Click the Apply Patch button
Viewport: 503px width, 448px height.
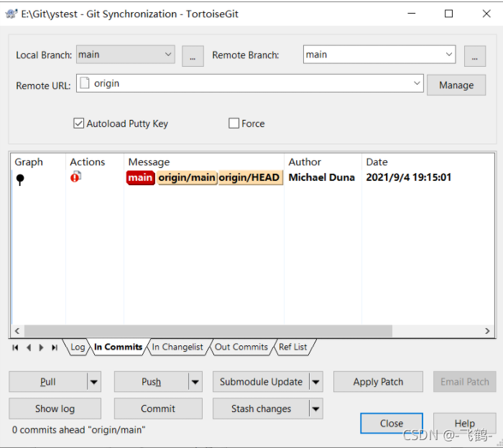pyautogui.click(x=378, y=382)
